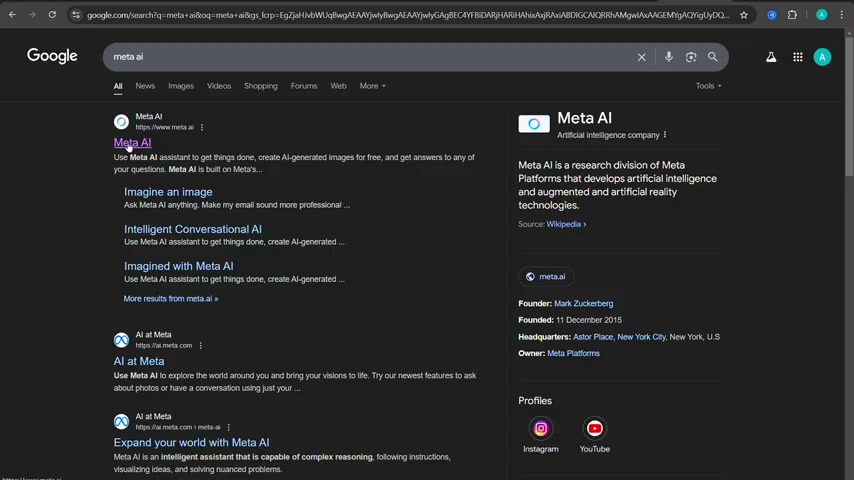This screenshot has height=480, width=854.
Task: Open the Extensions puzzle icon
Action: pyautogui.click(x=792, y=15)
